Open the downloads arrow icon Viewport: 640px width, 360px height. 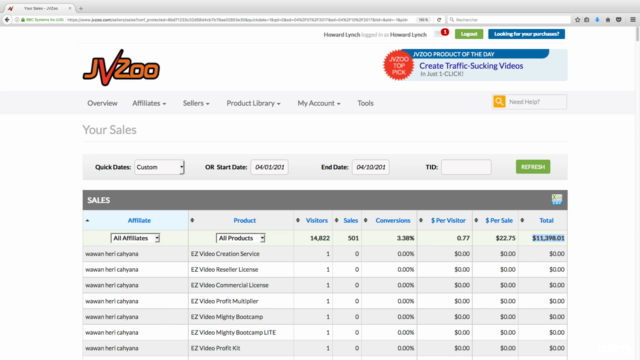tap(597, 20)
